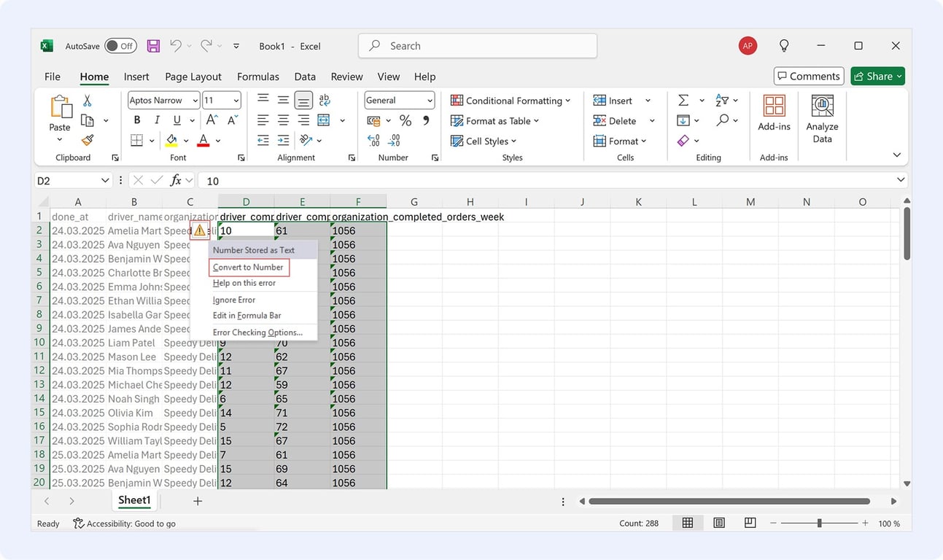The image size is (943, 560).
Task: Click Increase Decimal icon
Action: [x=373, y=140]
